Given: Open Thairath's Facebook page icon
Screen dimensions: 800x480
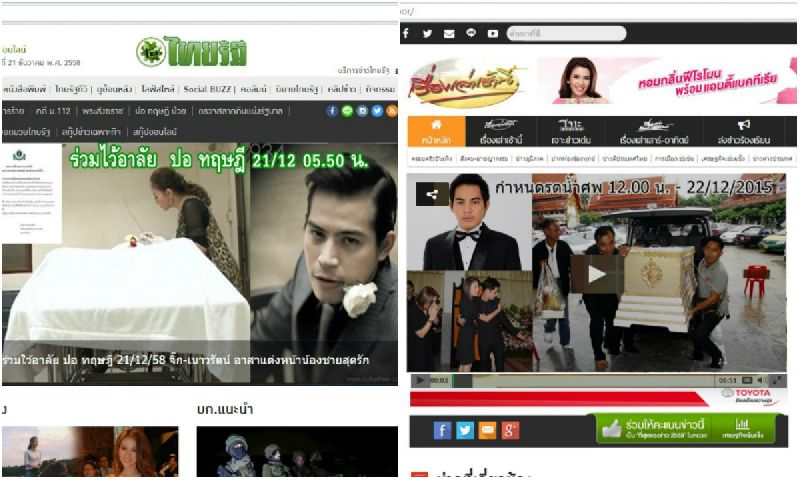Looking at the screenshot, I should coord(332,111).
